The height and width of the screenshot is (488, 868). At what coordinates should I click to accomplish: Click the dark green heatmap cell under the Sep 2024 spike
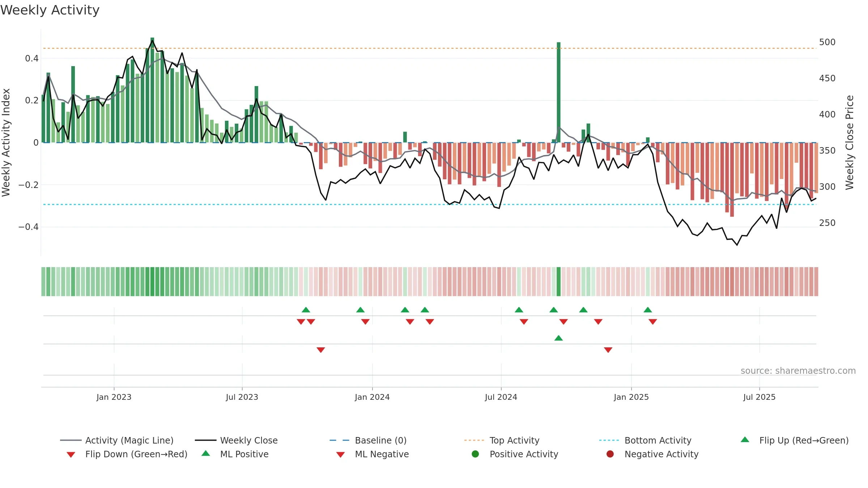pyautogui.click(x=559, y=282)
